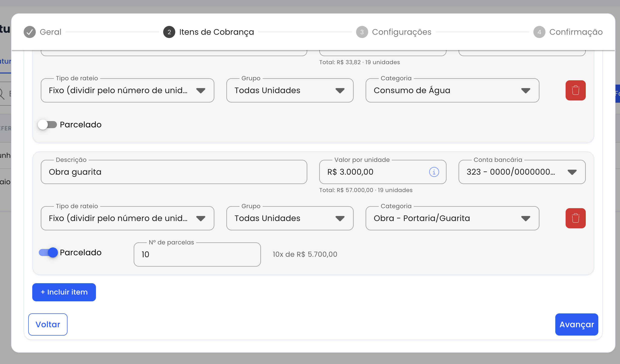Open Tipo de rateio dropdown for Consumo de Água
620x364 pixels.
[127, 90]
